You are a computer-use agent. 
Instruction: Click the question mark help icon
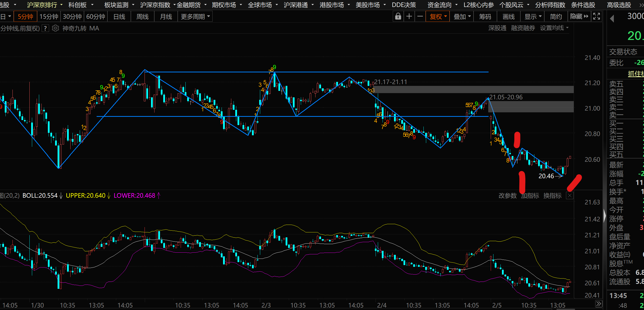pyautogui.click(x=45, y=28)
